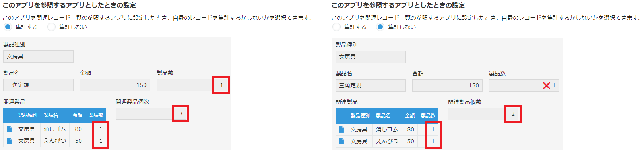
Task: Click left 製品名 field showing 三角定規
Action: coord(38,85)
